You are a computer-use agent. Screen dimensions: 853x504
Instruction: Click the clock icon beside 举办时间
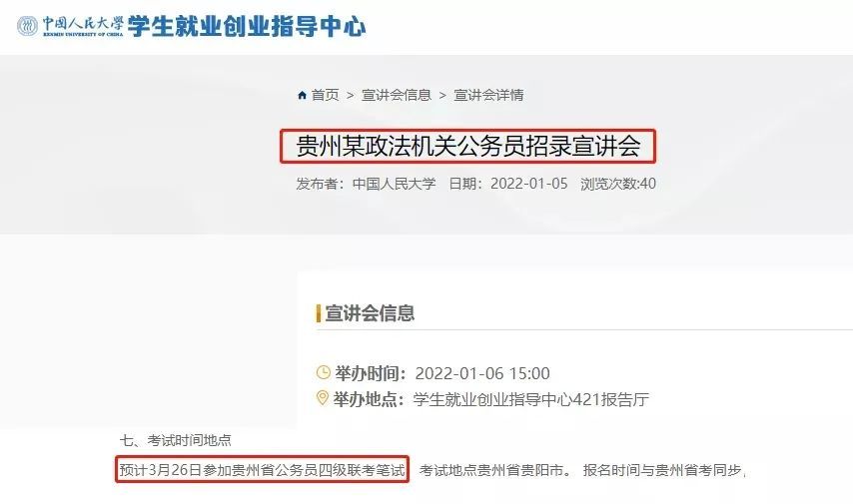(324, 372)
